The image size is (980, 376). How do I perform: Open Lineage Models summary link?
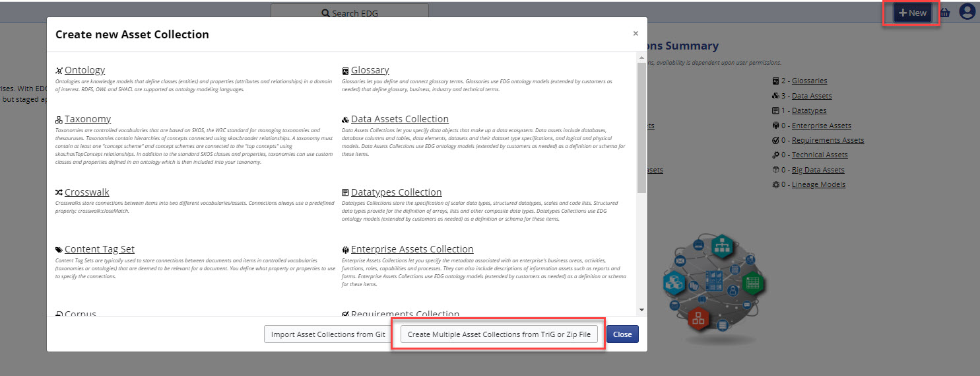(x=818, y=184)
